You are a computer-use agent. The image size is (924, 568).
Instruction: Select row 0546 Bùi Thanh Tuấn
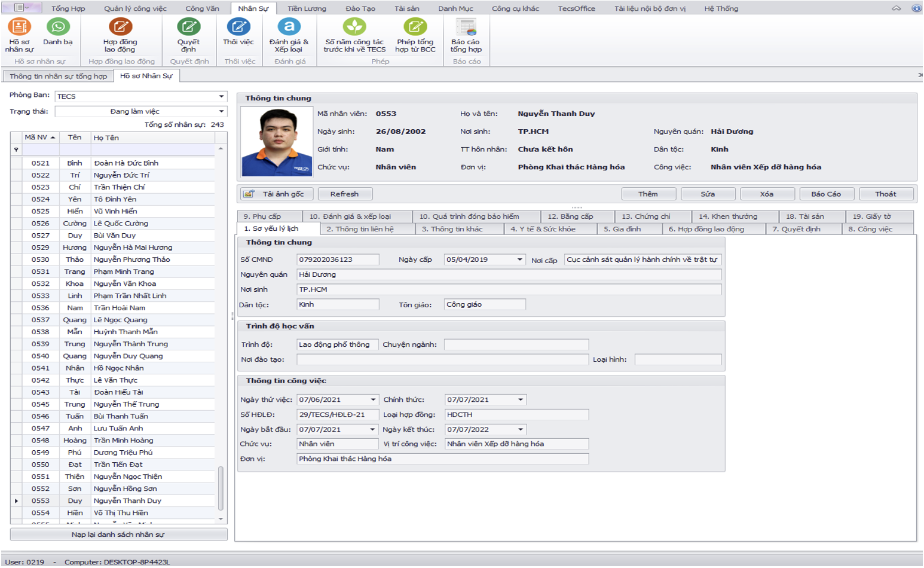point(114,416)
